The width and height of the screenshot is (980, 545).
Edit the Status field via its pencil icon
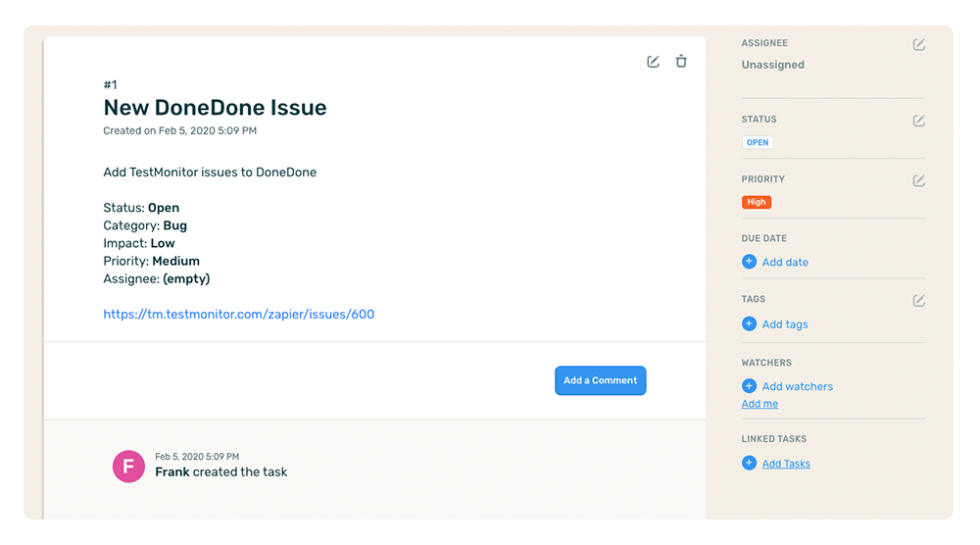919,121
